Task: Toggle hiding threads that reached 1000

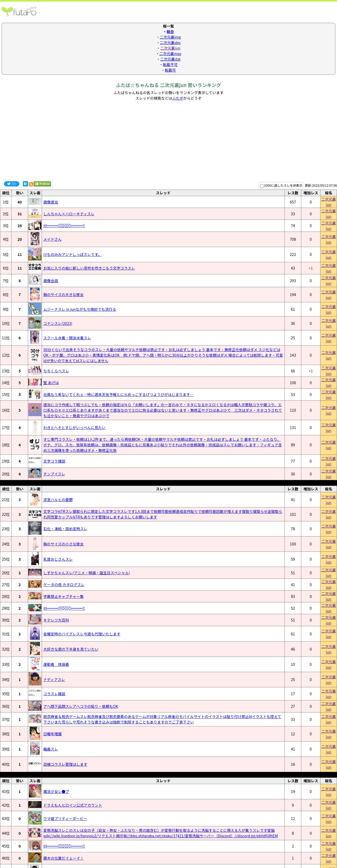Action: pos(262,186)
